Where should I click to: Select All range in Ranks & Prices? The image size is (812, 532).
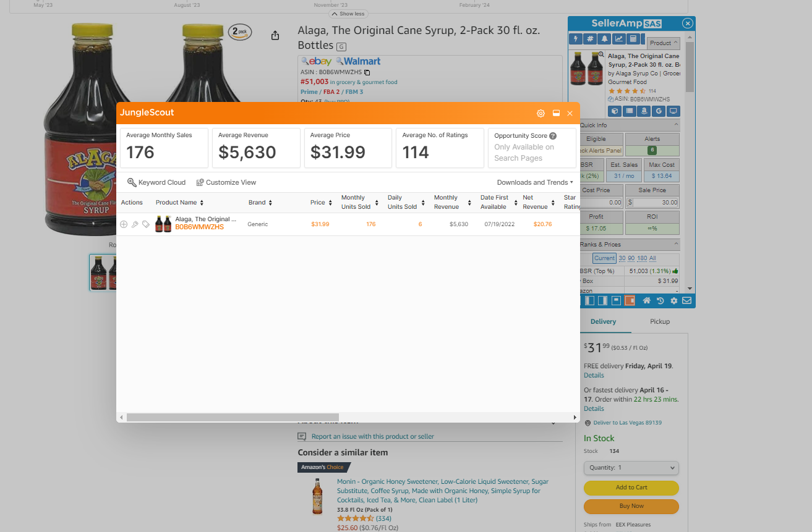click(652, 258)
